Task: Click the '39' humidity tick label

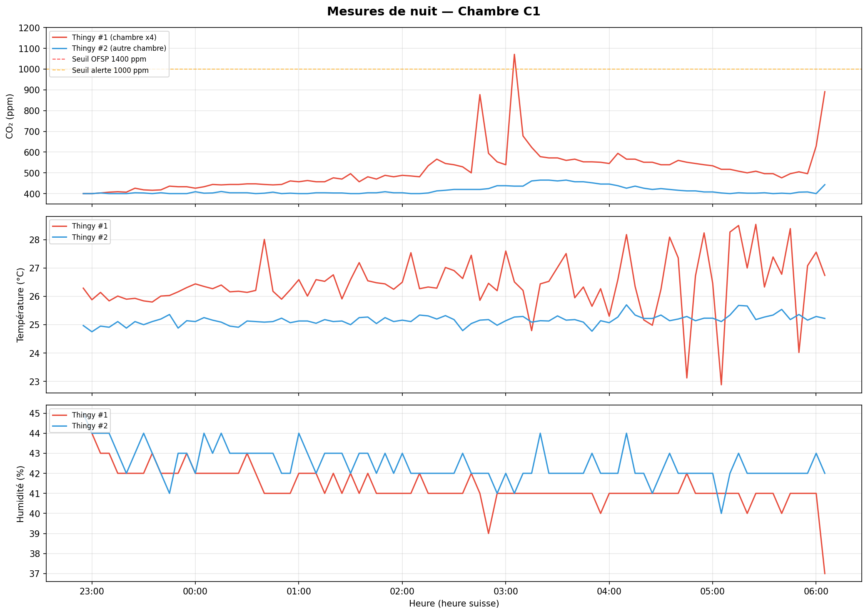Action: tap(35, 534)
